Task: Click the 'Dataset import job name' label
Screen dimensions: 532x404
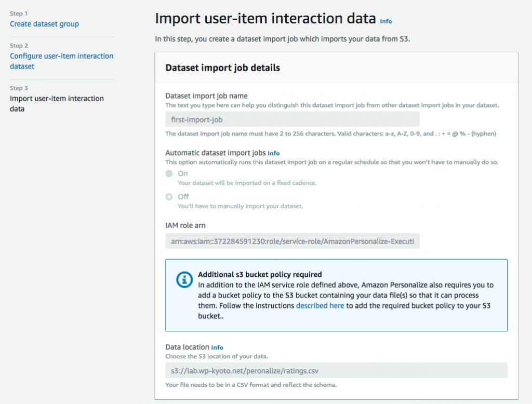Action: [207, 96]
